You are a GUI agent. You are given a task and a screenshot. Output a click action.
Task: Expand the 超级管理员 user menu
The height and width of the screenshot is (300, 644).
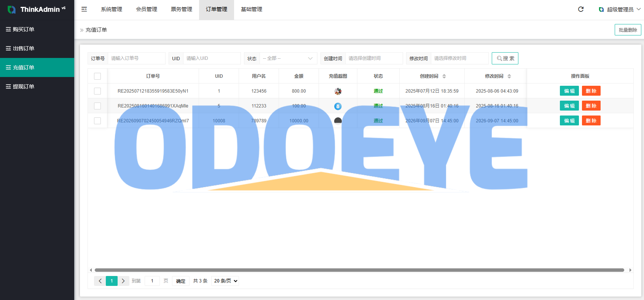[x=620, y=10]
